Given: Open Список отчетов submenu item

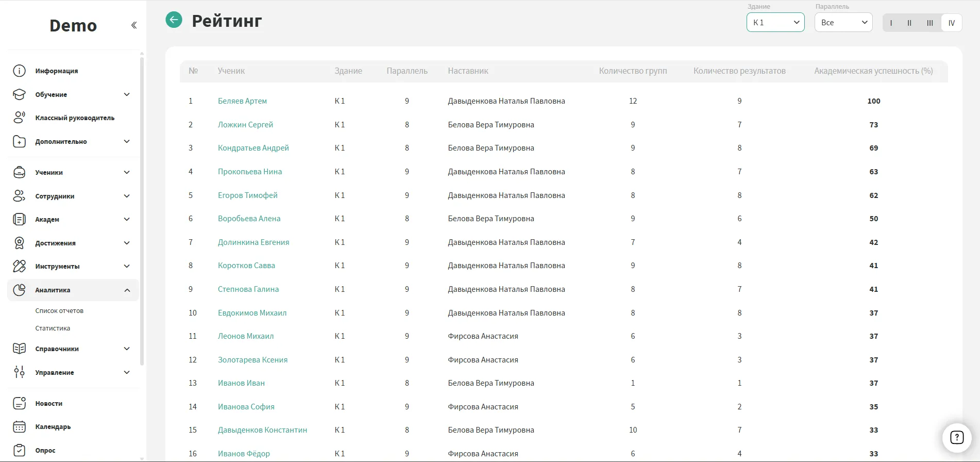Looking at the screenshot, I should pos(59,311).
